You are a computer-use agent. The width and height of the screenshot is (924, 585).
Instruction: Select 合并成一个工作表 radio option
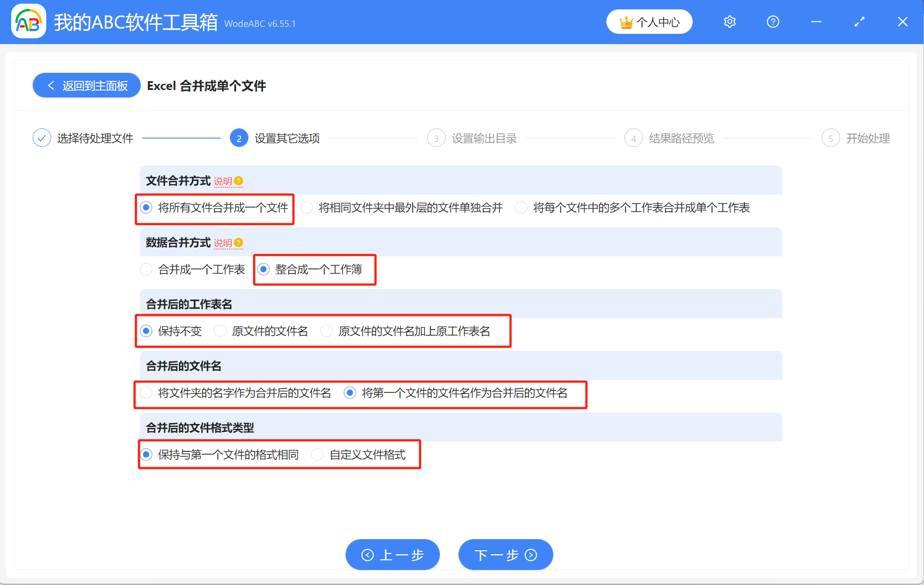(x=146, y=269)
